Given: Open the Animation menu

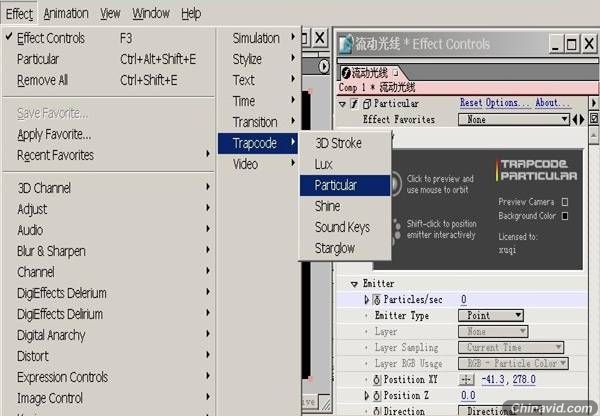Looking at the screenshot, I should coord(66,14).
